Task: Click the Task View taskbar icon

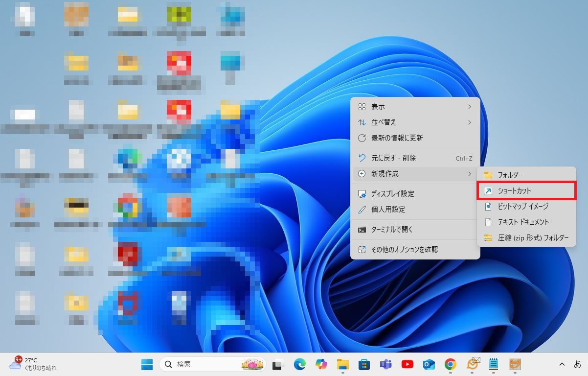Action: click(278, 364)
